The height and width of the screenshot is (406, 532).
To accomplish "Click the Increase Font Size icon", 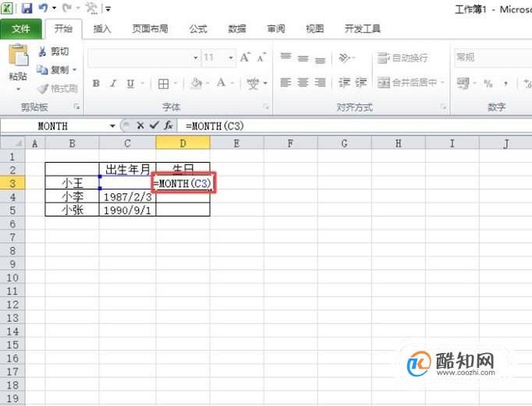I will tap(245, 58).
